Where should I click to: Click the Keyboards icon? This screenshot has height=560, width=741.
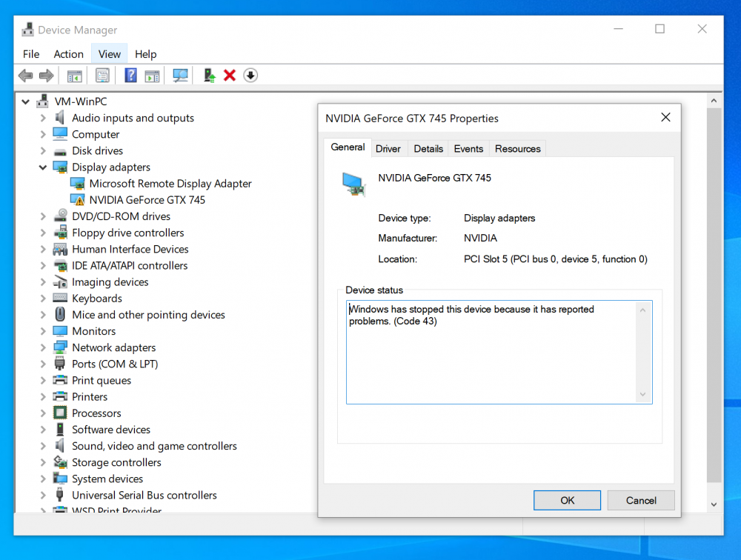(60, 299)
